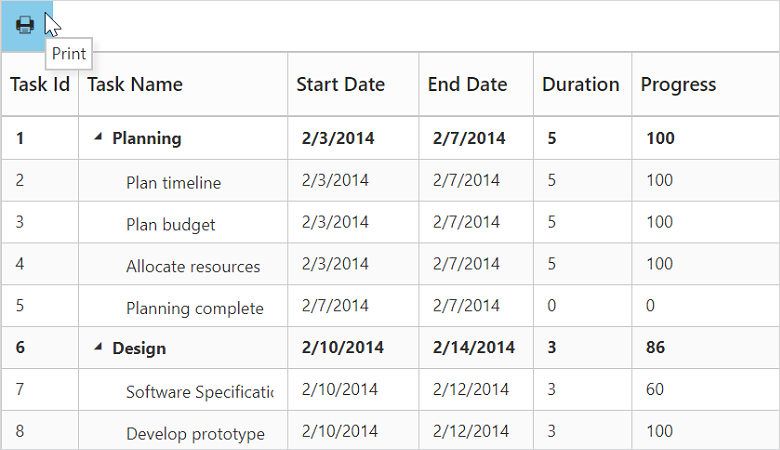
Task: Click the Duration column header
Action: [580, 85]
